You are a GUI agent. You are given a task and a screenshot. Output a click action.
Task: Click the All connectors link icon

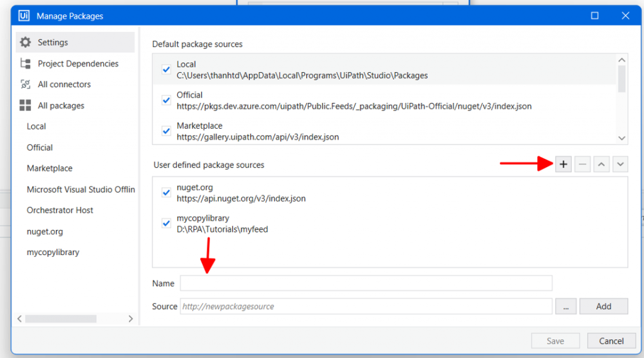pyautogui.click(x=25, y=85)
